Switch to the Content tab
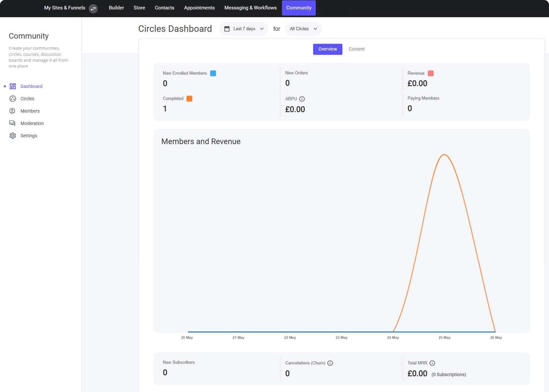The height and width of the screenshot is (392, 549). tap(356, 49)
